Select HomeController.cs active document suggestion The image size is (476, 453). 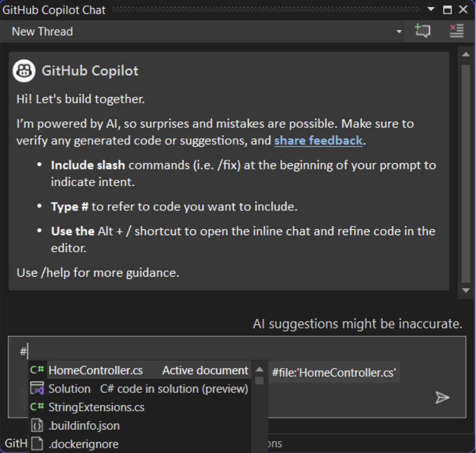(96, 371)
